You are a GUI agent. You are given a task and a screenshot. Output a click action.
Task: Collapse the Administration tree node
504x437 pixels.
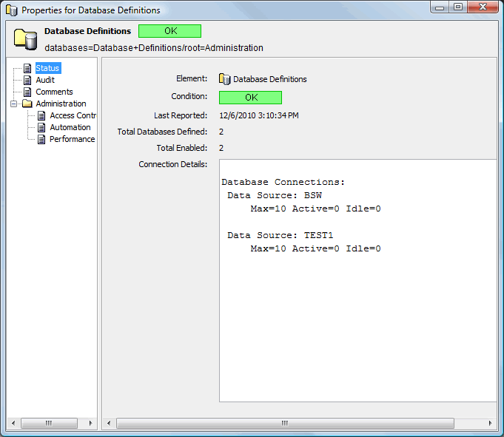pyautogui.click(x=13, y=104)
